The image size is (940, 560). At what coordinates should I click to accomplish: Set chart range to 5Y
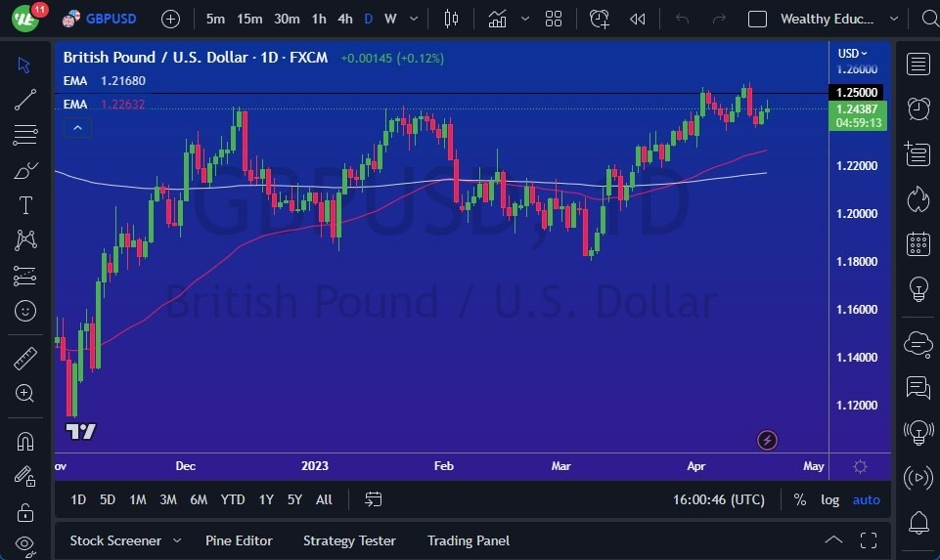click(294, 499)
